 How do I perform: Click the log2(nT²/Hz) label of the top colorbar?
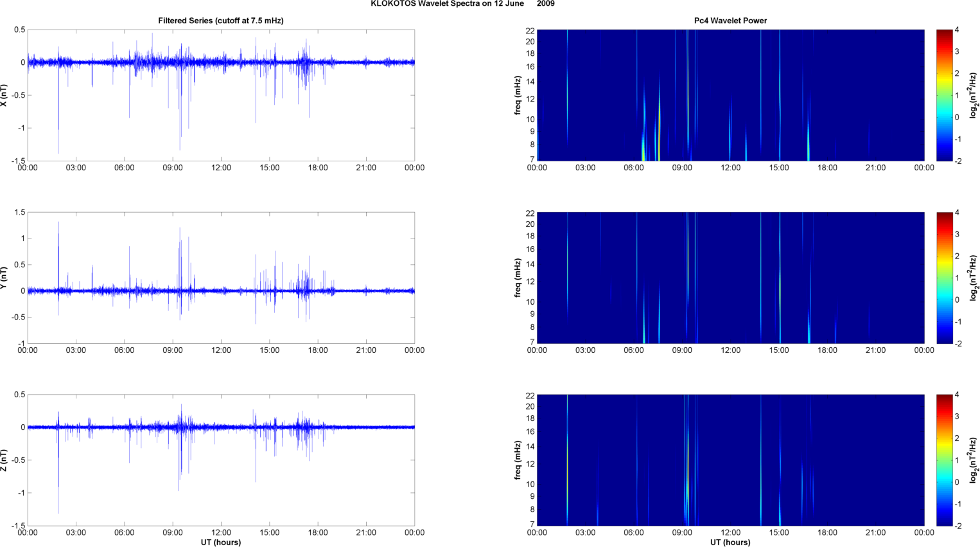pyautogui.click(x=974, y=95)
